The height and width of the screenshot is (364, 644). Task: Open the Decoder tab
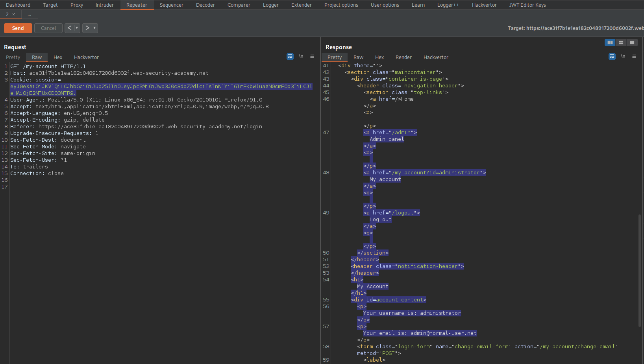point(205,5)
